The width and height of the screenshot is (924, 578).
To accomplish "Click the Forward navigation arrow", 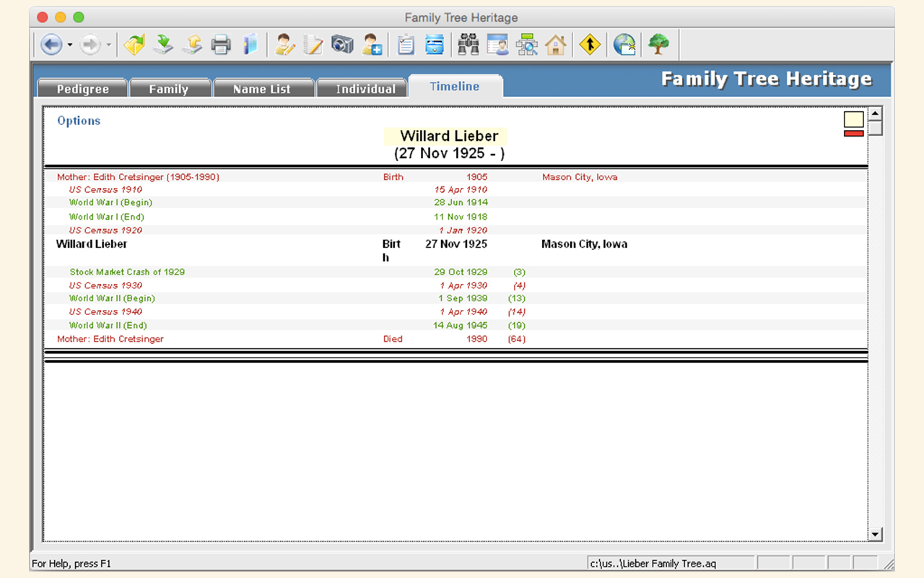I will [x=90, y=45].
